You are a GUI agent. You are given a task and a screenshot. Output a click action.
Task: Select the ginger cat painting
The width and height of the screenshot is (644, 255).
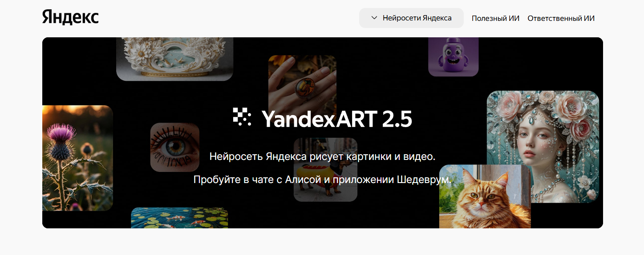click(x=485, y=196)
